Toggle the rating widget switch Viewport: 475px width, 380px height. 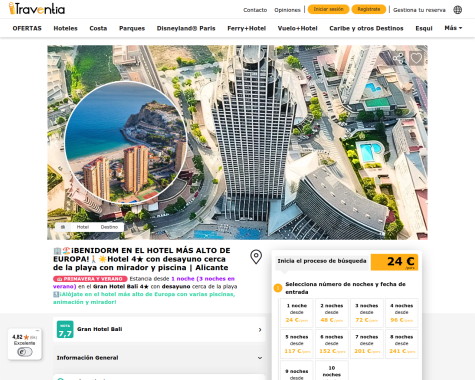click(25, 352)
